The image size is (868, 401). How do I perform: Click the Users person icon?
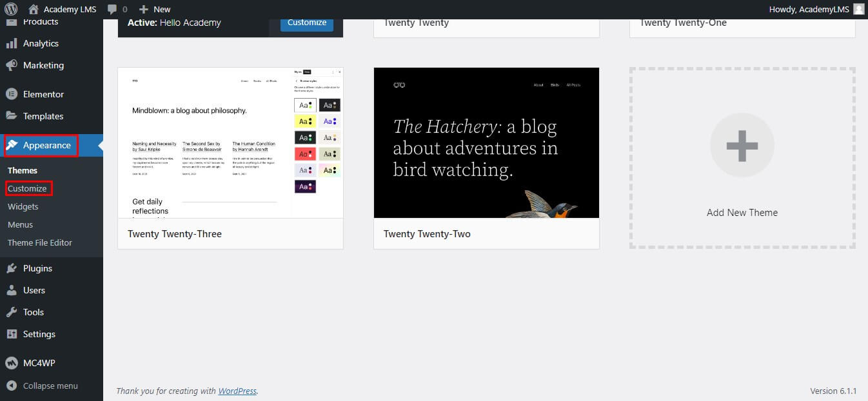tap(12, 290)
